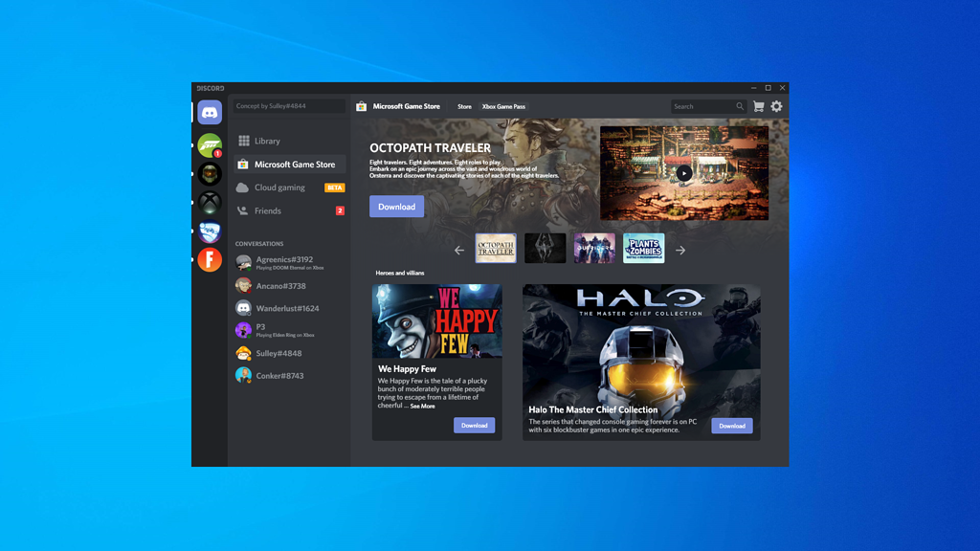Open conversation with Sulley#4848
Image resolution: width=980 pixels, height=551 pixels.
280,353
